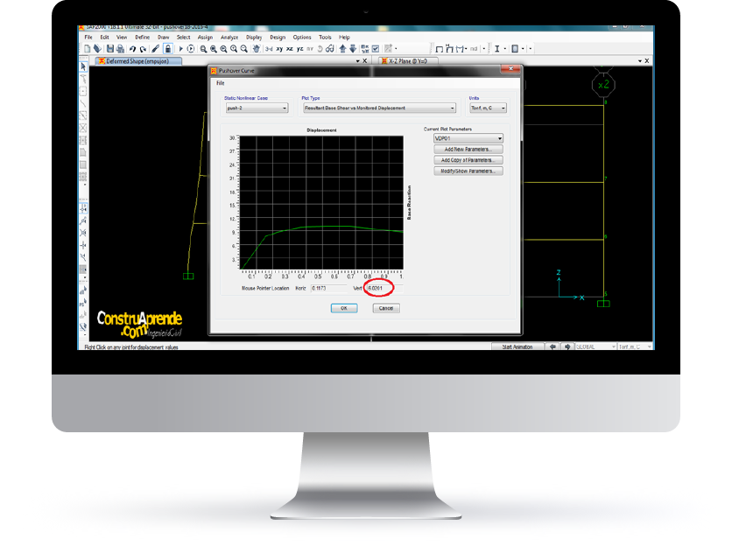
Task: Open the Design menu
Action: (x=278, y=37)
